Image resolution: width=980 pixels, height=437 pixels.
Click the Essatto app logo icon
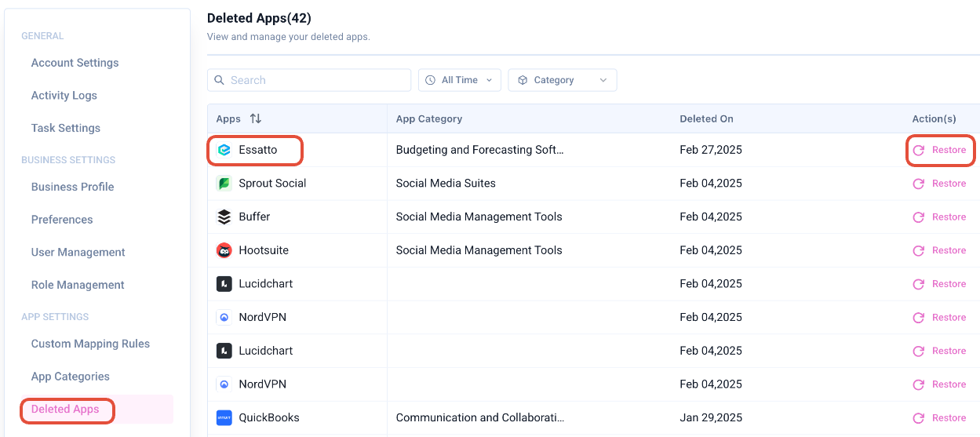point(224,150)
